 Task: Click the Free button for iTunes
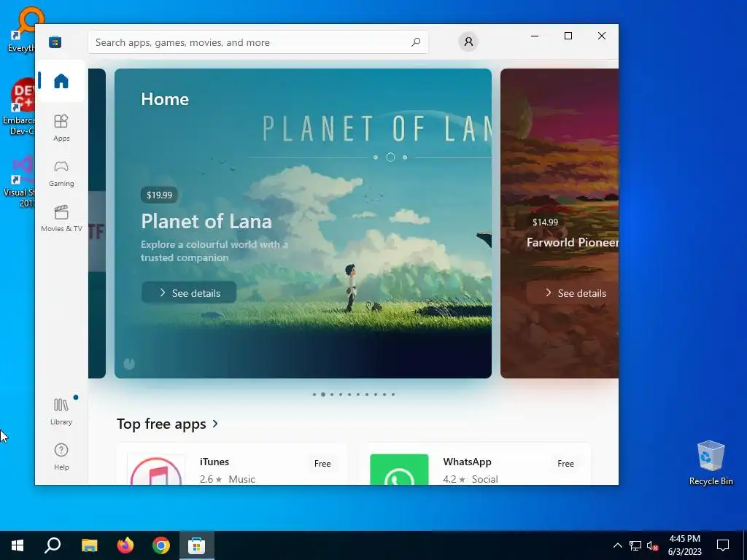pos(322,463)
